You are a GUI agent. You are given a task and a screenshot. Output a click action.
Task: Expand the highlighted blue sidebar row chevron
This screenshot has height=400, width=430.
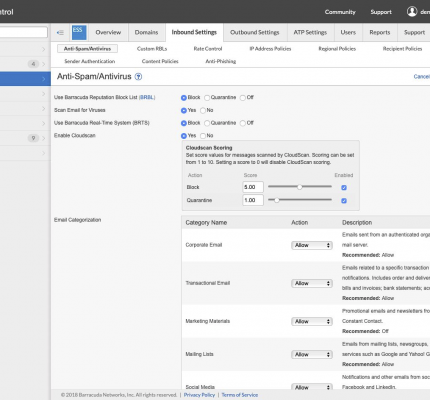point(44,79)
